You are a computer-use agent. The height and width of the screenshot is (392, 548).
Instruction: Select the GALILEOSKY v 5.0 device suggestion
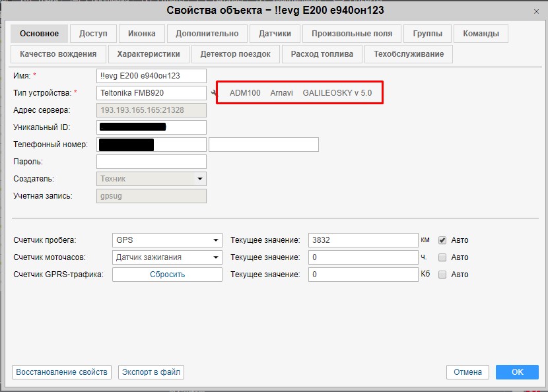[x=337, y=93]
